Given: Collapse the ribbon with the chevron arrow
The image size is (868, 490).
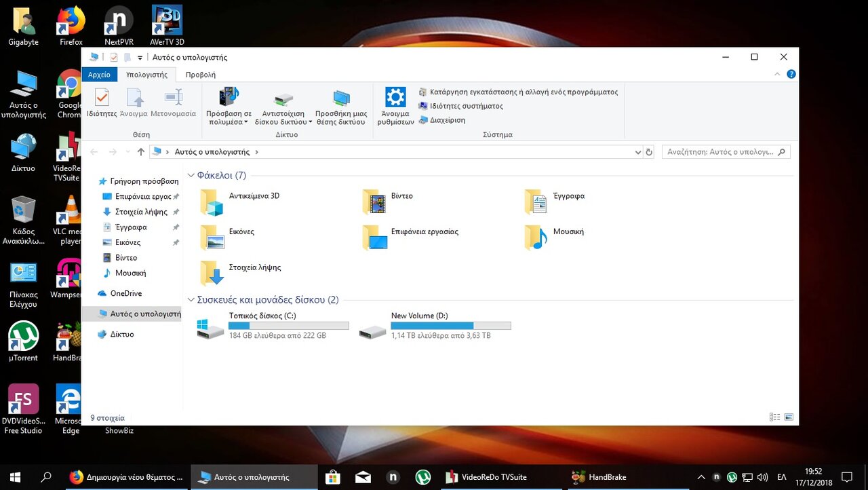Looking at the screenshot, I should point(777,75).
